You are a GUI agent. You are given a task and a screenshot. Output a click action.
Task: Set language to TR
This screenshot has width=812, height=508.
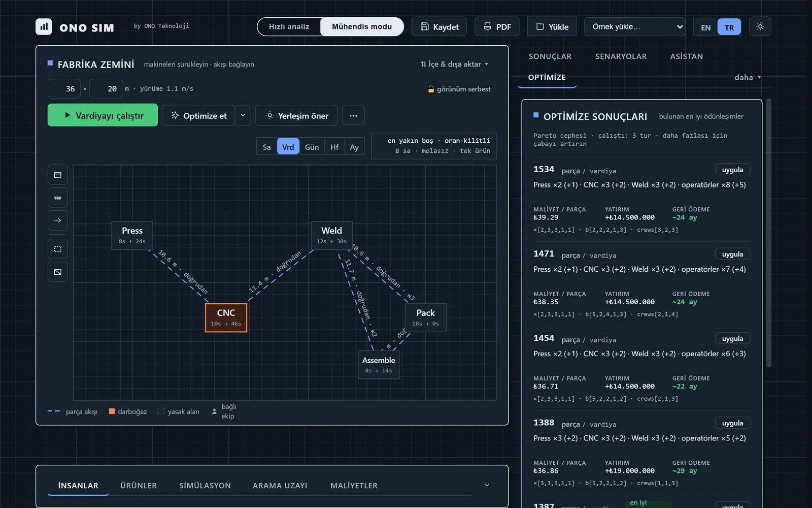pyautogui.click(x=729, y=27)
